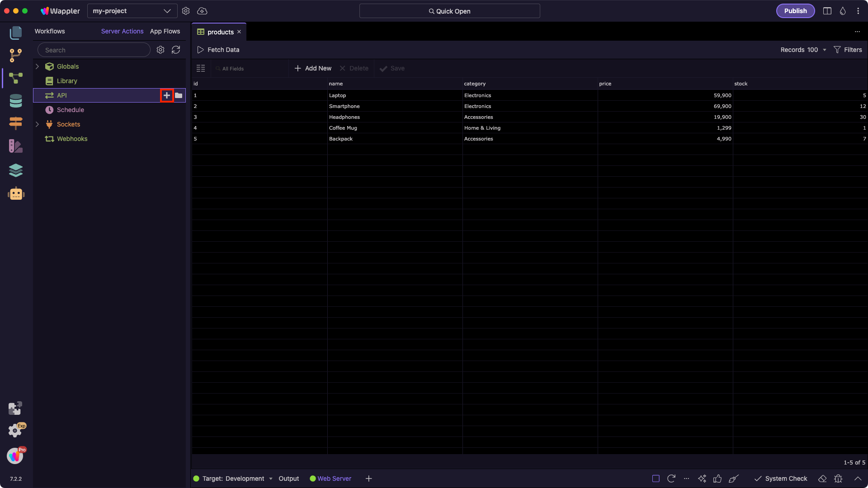The image size is (868, 488).
Task: Open the Database Manager sidebar icon
Action: pyautogui.click(x=16, y=101)
